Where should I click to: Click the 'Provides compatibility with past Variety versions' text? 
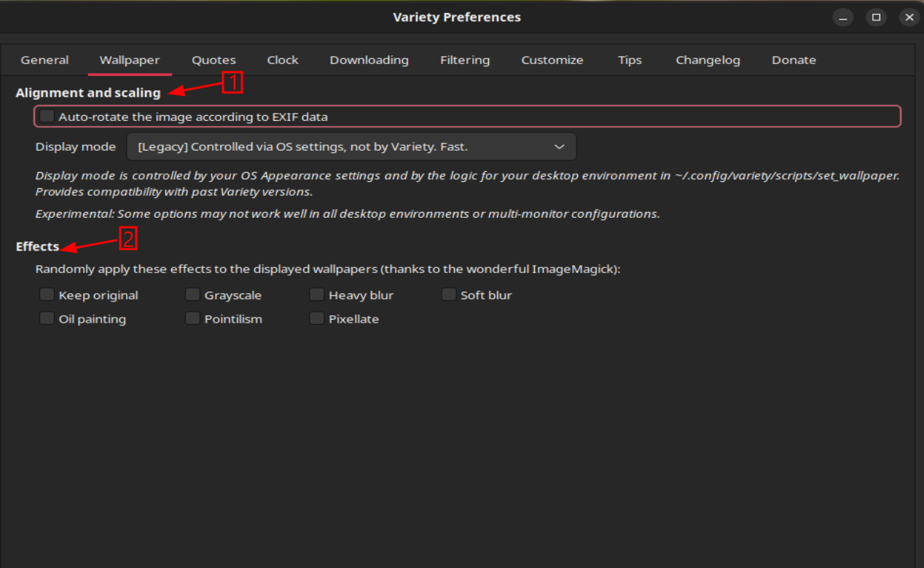coord(174,192)
